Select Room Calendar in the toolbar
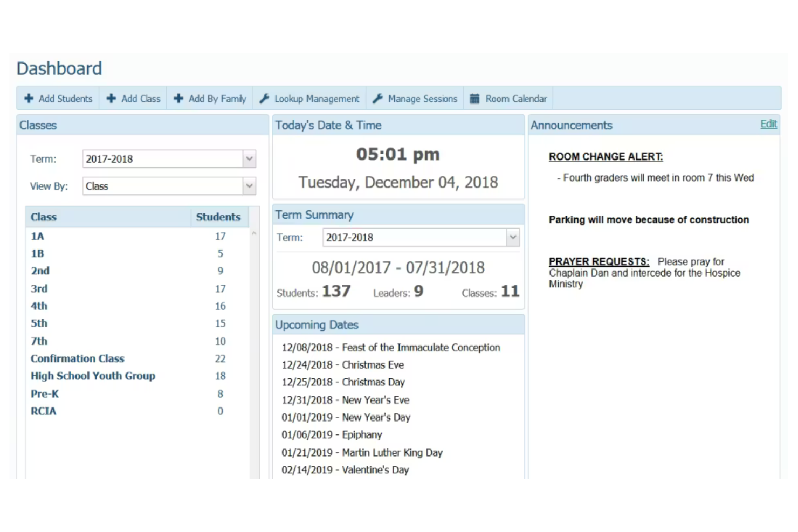The image size is (798, 532). coord(508,99)
